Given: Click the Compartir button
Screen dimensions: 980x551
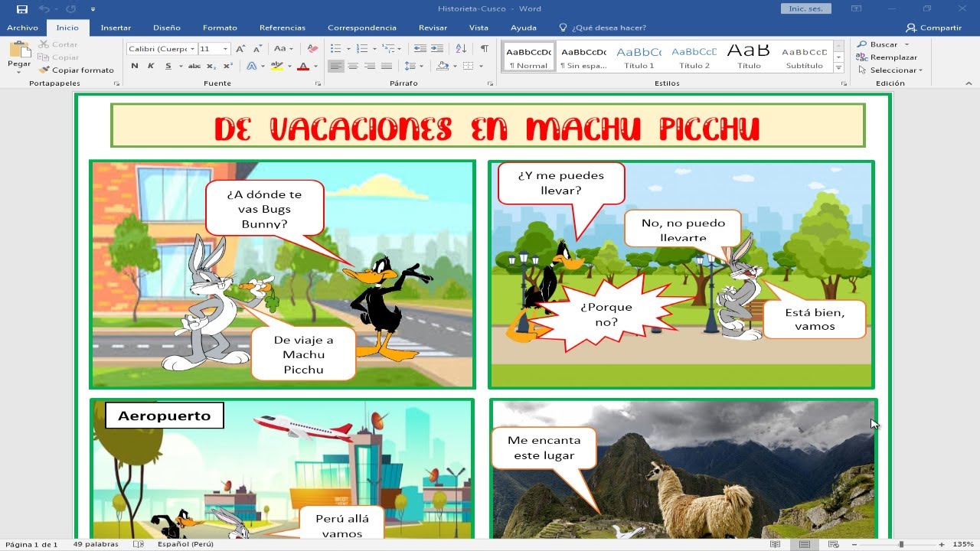Looking at the screenshot, I should [x=933, y=28].
